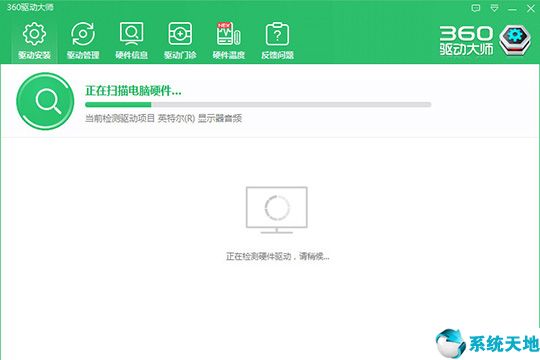
Task: Click the monitor loading spinner graphic
Action: 277,210
